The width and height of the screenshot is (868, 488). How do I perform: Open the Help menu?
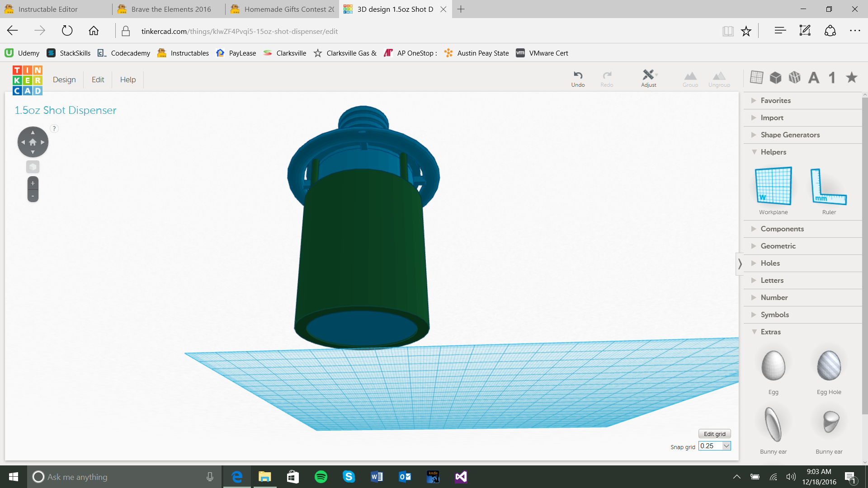(x=128, y=80)
